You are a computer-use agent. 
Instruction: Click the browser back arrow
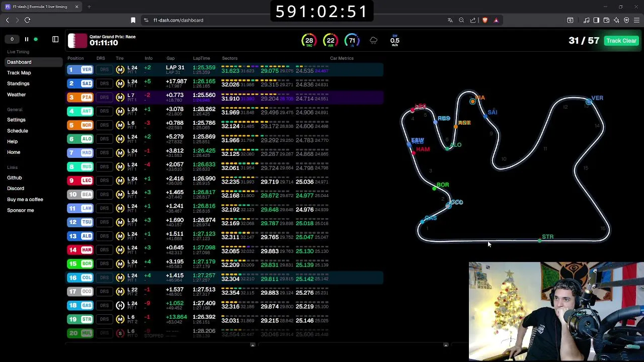pyautogui.click(x=8, y=20)
